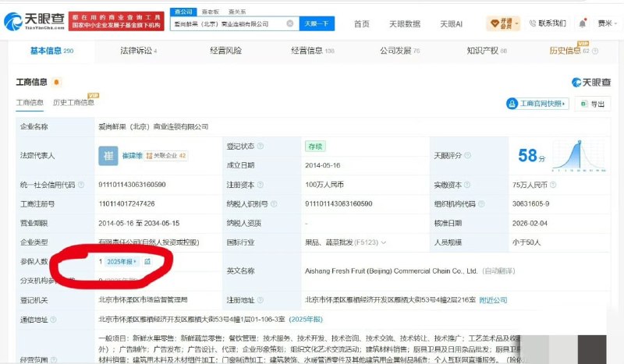The height and width of the screenshot is (364, 624).
Task: Click the organization code 30631605-9
Action: tap(530, 204)
